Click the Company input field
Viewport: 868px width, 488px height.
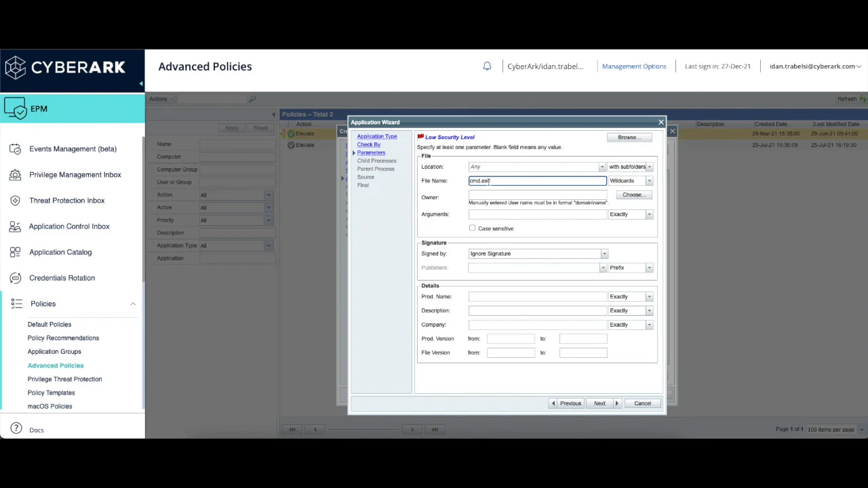pos(537,325)
